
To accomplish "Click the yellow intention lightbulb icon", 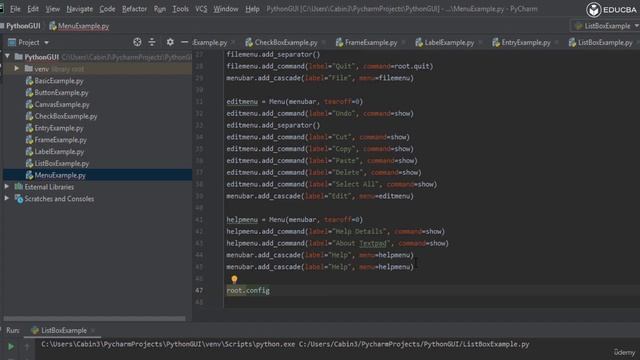I will point(234,279).
